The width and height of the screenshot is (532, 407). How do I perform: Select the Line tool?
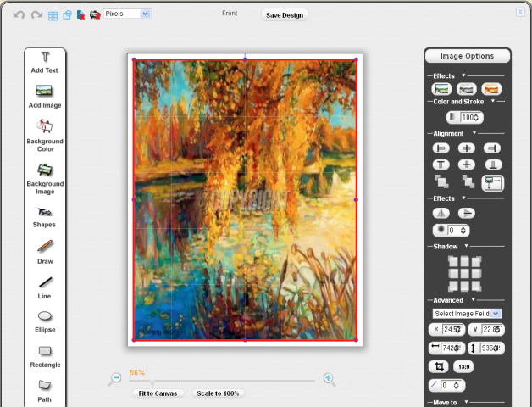44,288
